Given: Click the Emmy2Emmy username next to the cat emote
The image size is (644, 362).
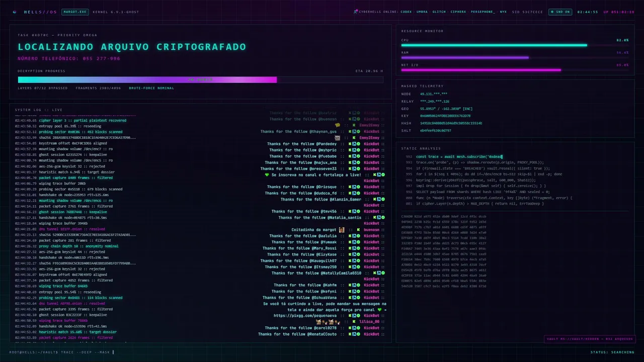Looking at the screenshot, I should 369,137.
